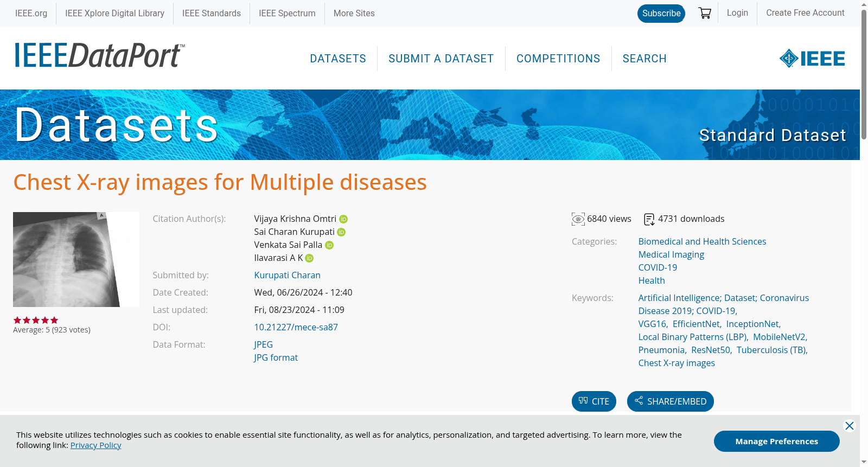Click the Chest X-ray images keyword
868x467 pixels.
coord(676,363)
